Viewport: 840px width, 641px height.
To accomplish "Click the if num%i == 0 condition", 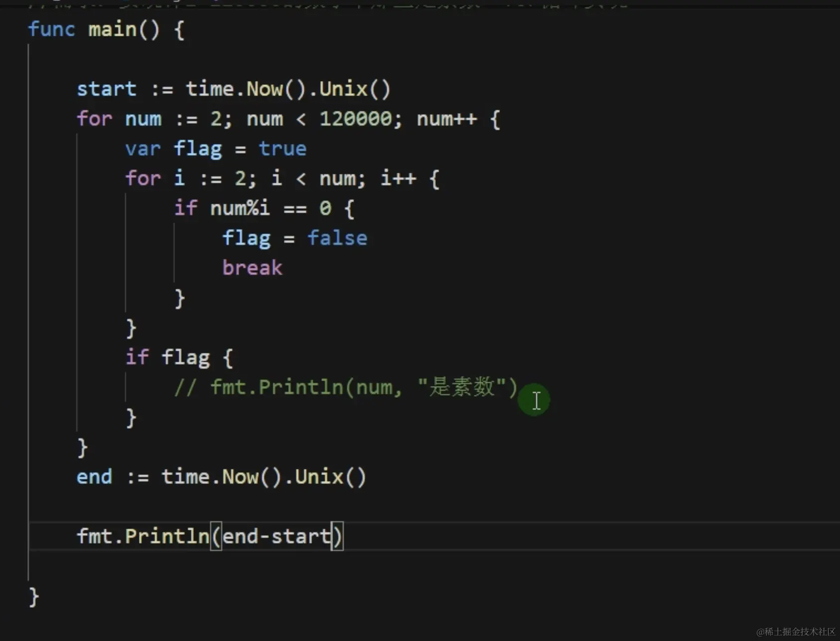I will tap(258, 208).
